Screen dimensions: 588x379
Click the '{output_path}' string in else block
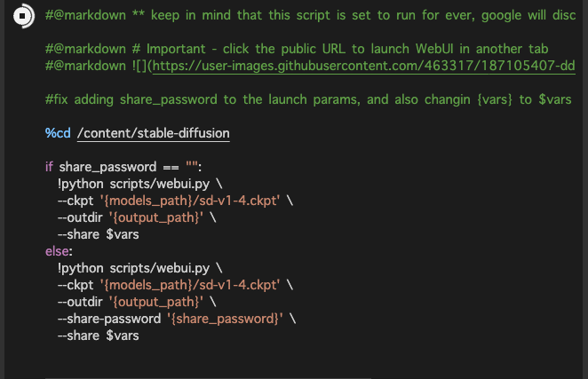pos(156,302)
